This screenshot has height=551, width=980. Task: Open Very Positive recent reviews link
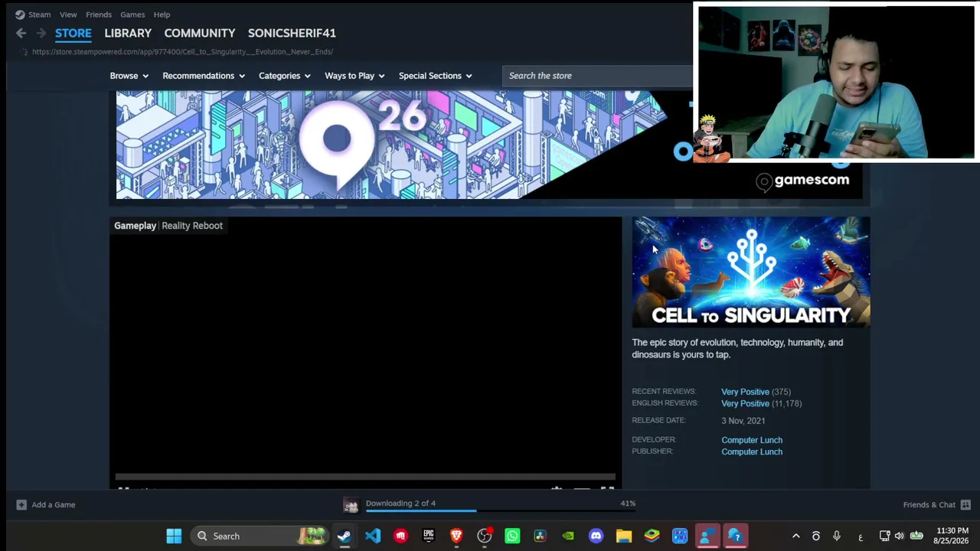[745, 392]
